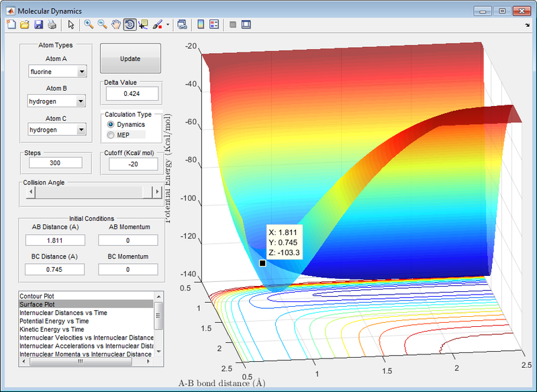
Task: Open a file with the folder icon
Action: click(24, 25)
